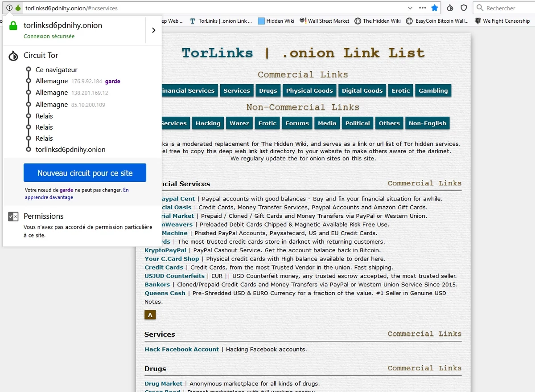This screenshot has height=392, width=535.
Task: Click Commercial Links beside Financial Services
Action: pos(424,183)
